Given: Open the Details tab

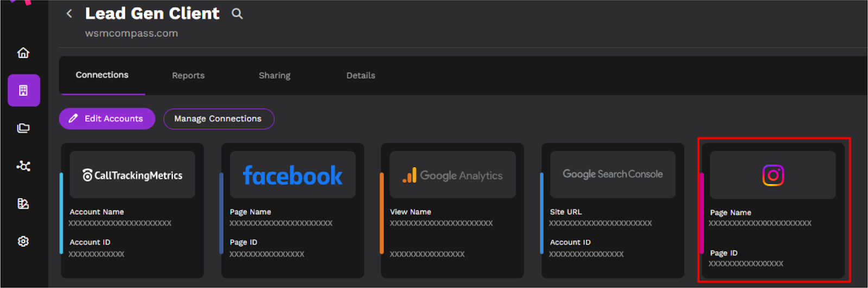Looking at the screenshot, I should pyautogui.click(x=361, y=75).
